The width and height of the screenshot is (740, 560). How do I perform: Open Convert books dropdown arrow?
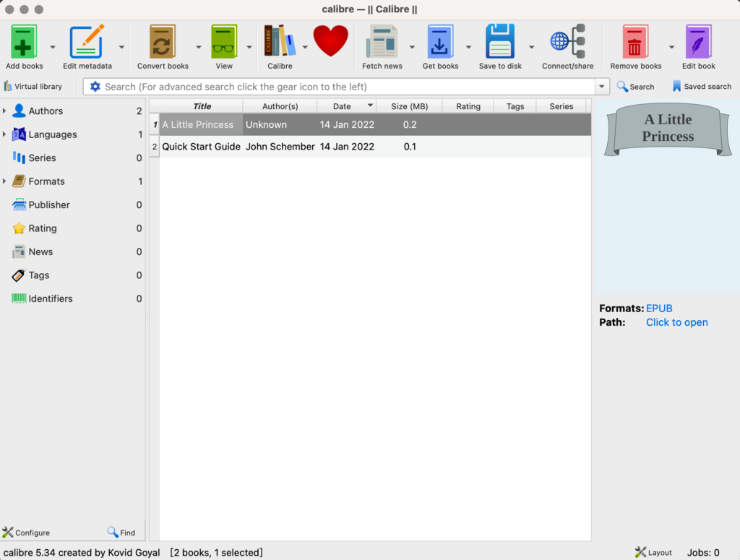[x=198, y=47]
